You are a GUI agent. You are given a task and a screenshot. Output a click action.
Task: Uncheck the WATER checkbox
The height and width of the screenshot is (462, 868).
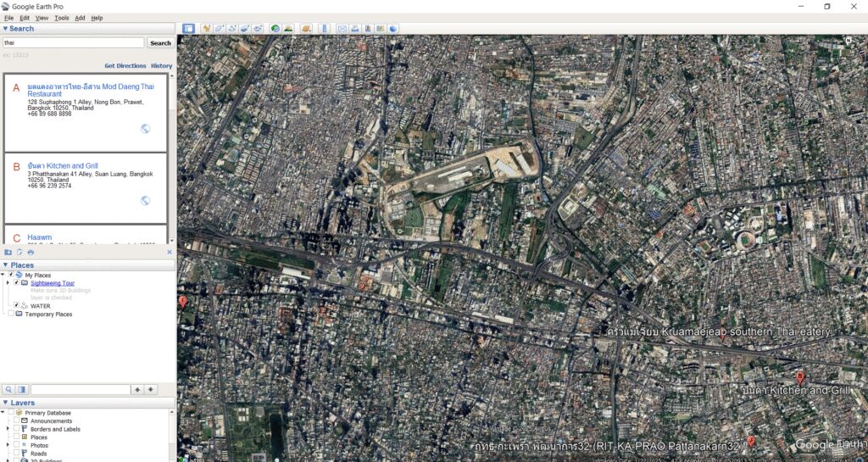tap(17, 305)
